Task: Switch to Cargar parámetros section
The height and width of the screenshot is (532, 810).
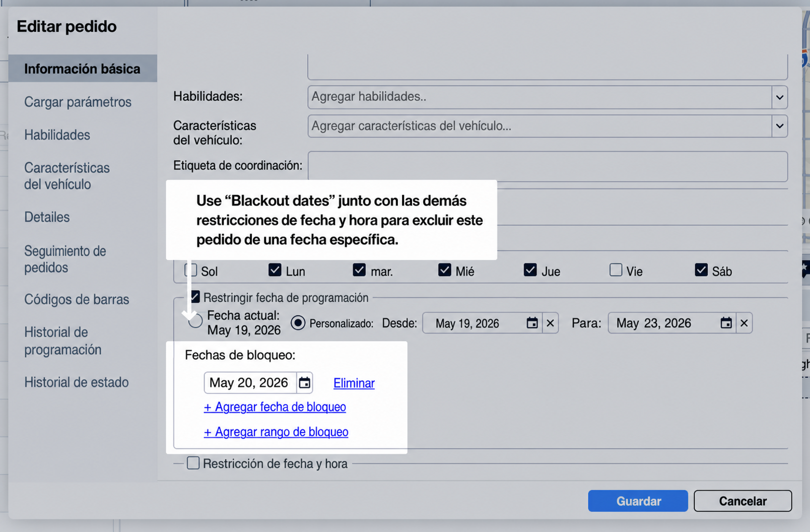Action: pos(78,102)
